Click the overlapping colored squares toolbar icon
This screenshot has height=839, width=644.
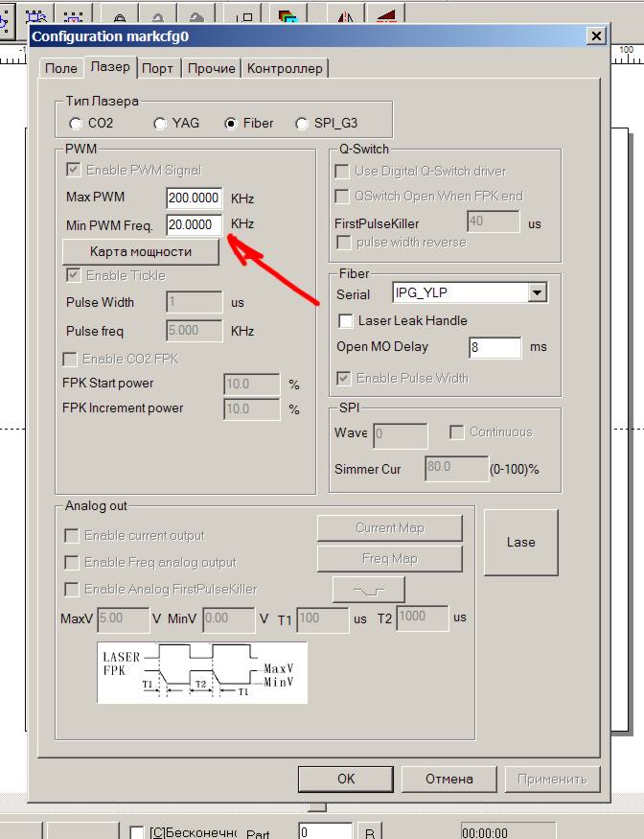point(287,14)
